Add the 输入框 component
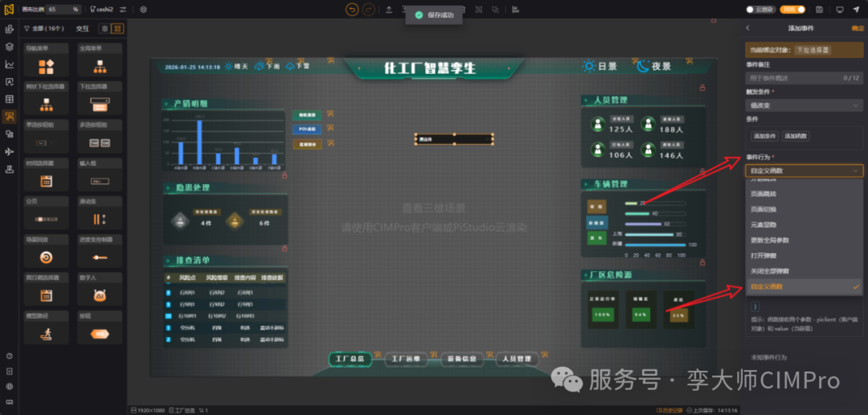Viewport: 868px width, 415px height. [100, 175]
